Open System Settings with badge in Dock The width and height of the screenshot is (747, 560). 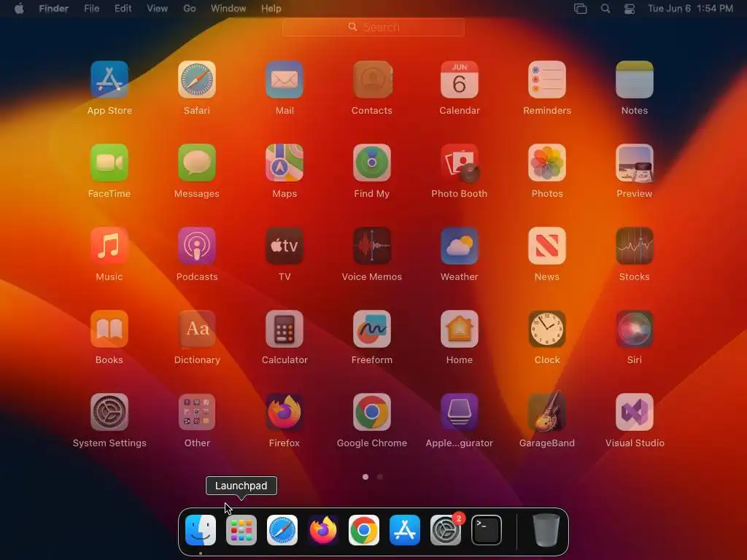pos(446,530)
